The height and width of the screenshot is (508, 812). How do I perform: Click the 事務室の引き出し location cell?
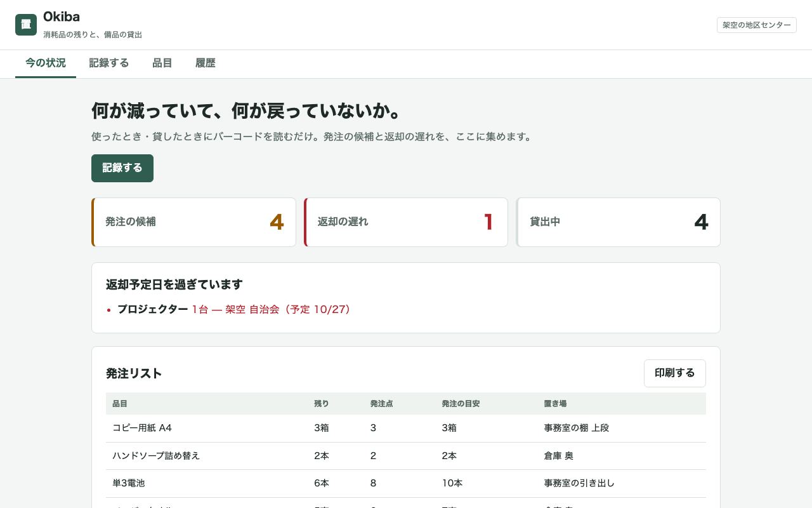[x=579, y=483]
